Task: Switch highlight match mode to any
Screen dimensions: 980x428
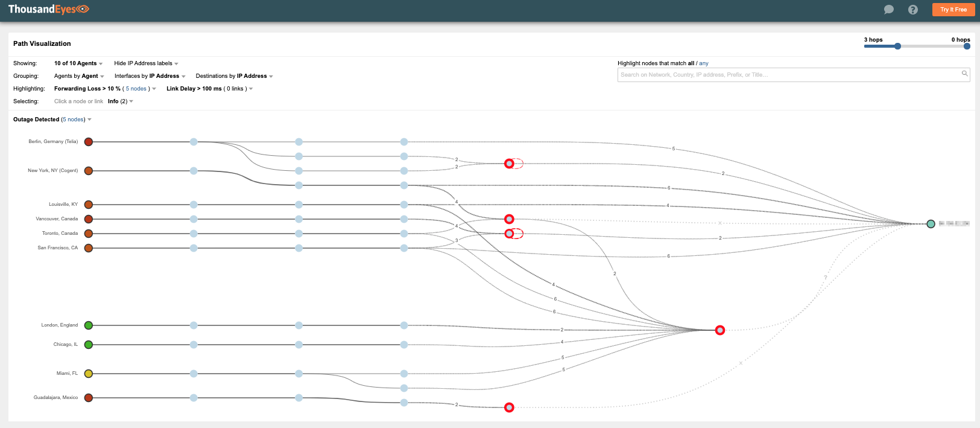Action: [x=704, y=63]
